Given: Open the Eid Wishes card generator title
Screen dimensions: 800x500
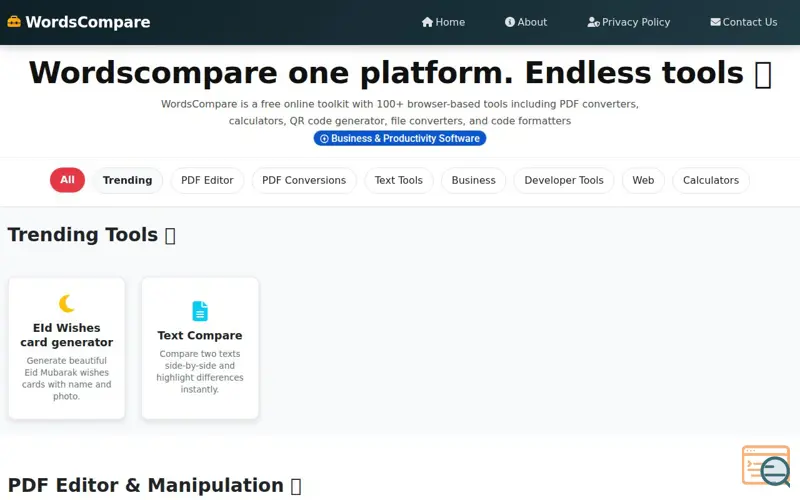Looking at the screenshot, I should pos(67,335).
